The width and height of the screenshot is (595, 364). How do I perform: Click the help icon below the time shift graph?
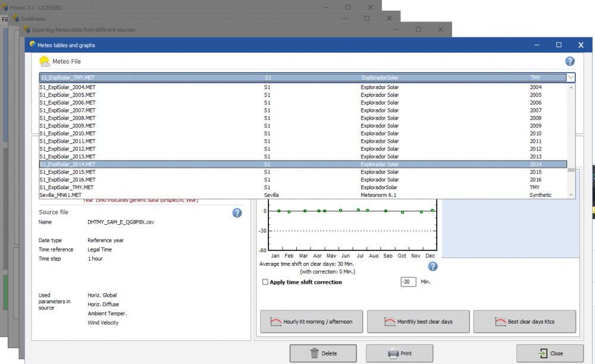(x=433, y=266)
